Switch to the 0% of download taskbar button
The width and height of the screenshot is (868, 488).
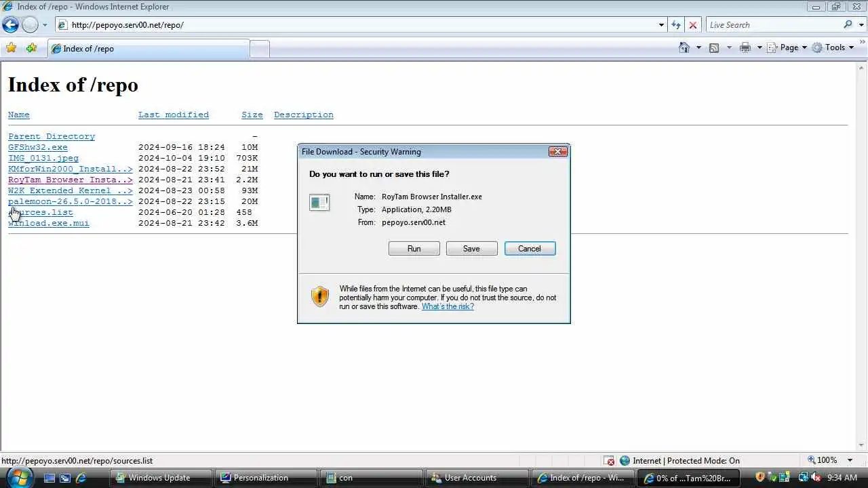tap(689, 478)
